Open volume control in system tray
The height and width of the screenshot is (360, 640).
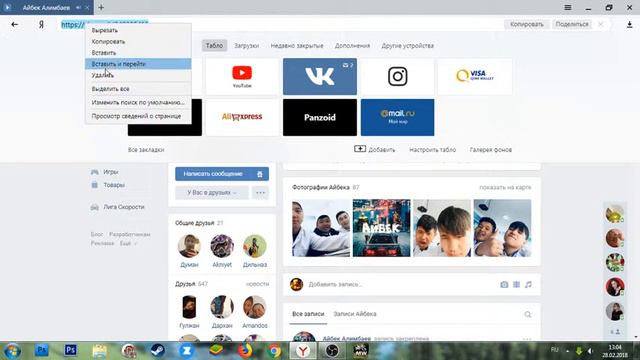pos(591,351)
